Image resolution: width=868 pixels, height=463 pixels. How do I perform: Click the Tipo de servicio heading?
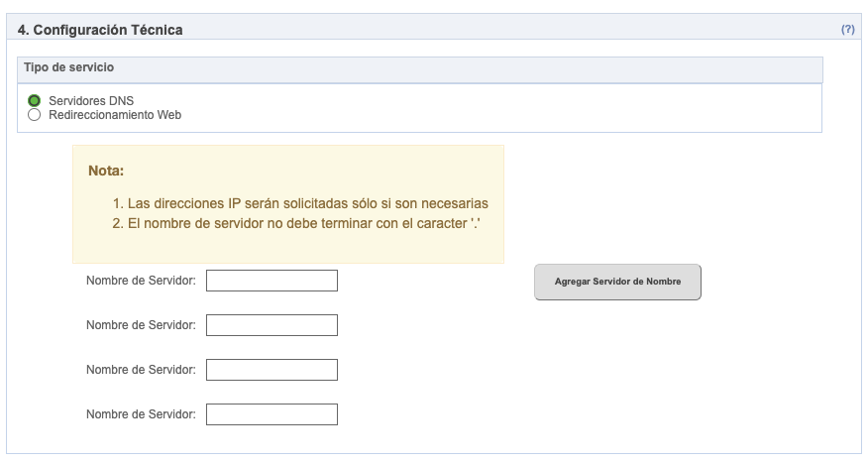(x=68, y=67)
